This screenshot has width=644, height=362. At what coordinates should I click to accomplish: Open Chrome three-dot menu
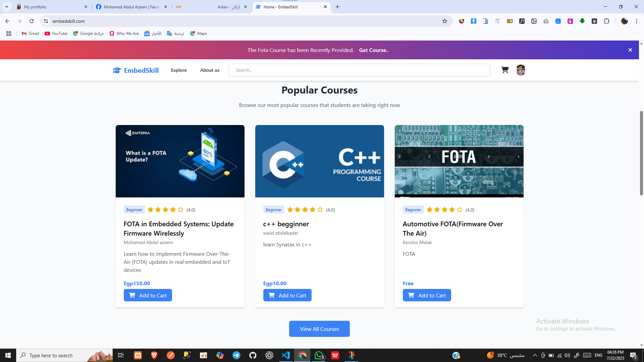pos(637,21)
